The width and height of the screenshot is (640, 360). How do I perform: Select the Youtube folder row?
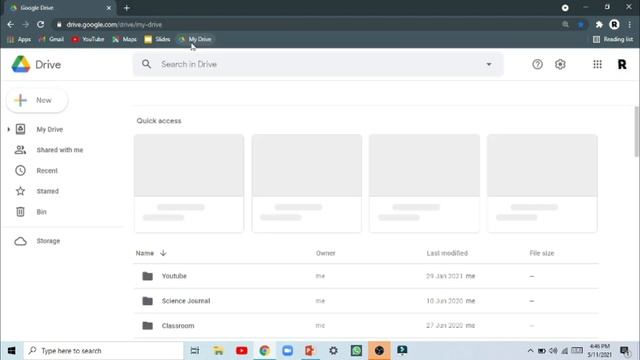[366, 276]
